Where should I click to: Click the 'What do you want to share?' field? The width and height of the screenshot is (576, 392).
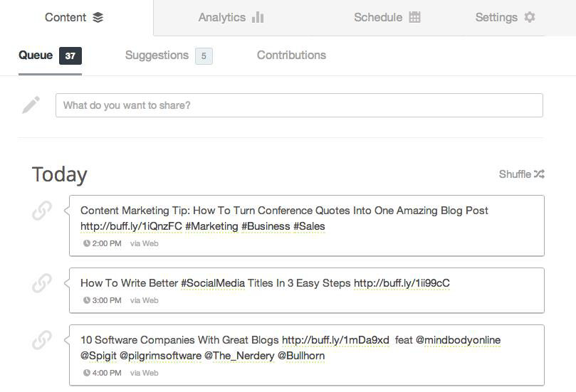299,105
